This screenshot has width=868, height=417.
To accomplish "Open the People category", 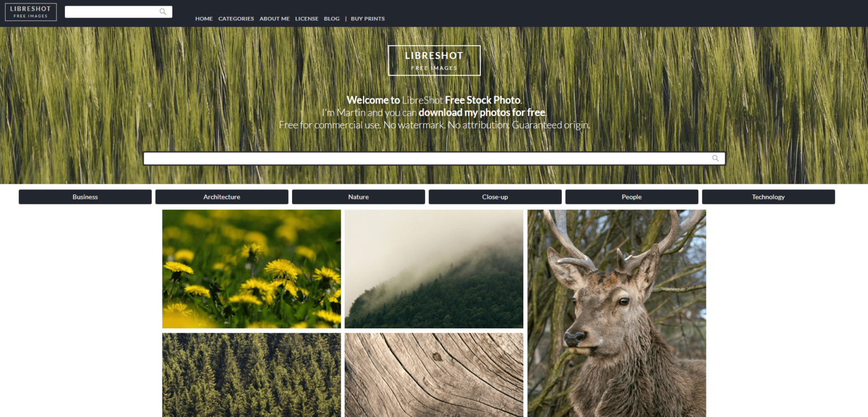I will coord(631,197).
